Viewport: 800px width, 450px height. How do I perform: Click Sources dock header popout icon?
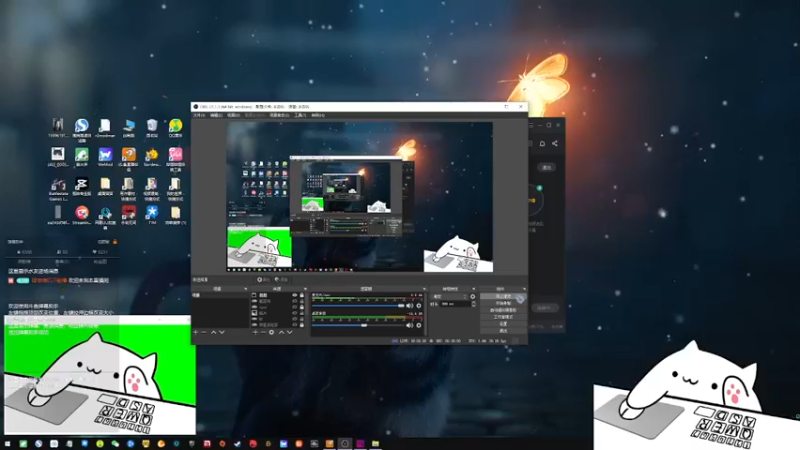(x=305, y=289)
